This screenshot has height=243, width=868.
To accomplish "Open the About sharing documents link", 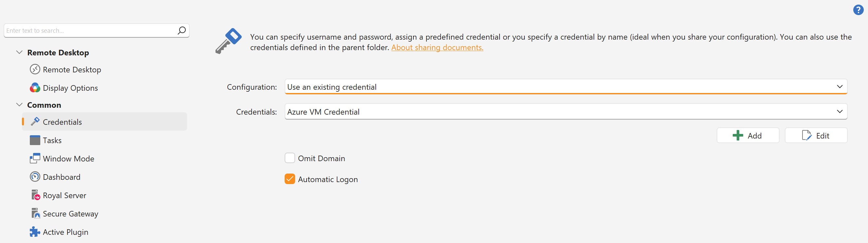I will 437,47.
